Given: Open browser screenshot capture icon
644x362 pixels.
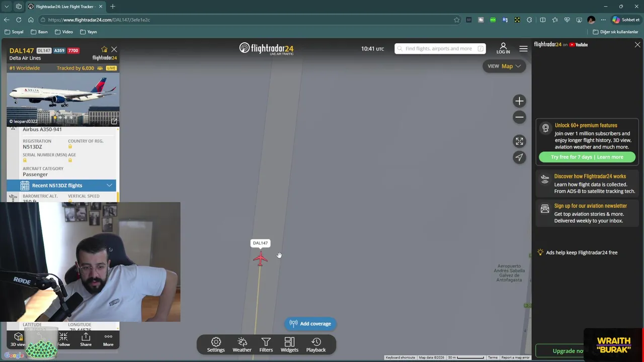Looking at the screenshot, I should pyautogui.click(x=579, y=20).
